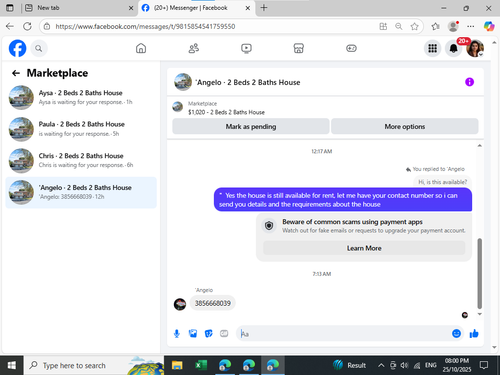Open the Windows Start menu
This screenshot has height=375, width=500.
[x=12, y=365]
